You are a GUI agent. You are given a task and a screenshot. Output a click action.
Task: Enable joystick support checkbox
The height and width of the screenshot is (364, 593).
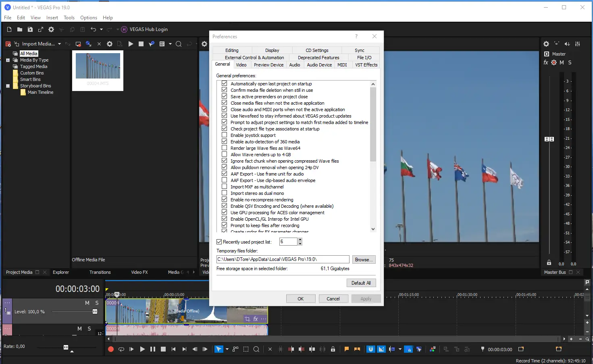225,135
